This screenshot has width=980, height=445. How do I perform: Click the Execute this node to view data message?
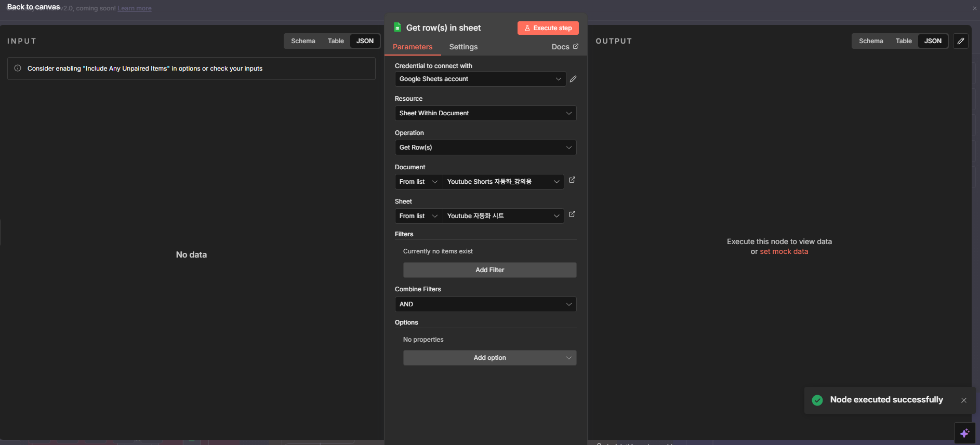[779, 241]
